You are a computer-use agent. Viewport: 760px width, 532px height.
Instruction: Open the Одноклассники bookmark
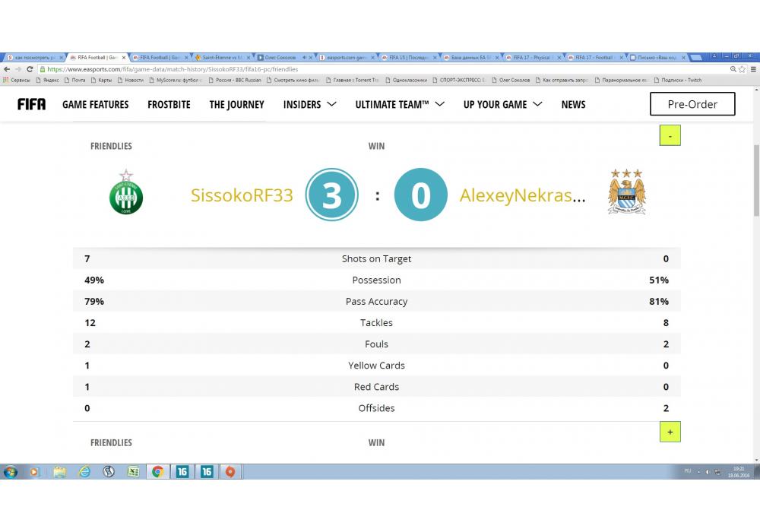406,80
